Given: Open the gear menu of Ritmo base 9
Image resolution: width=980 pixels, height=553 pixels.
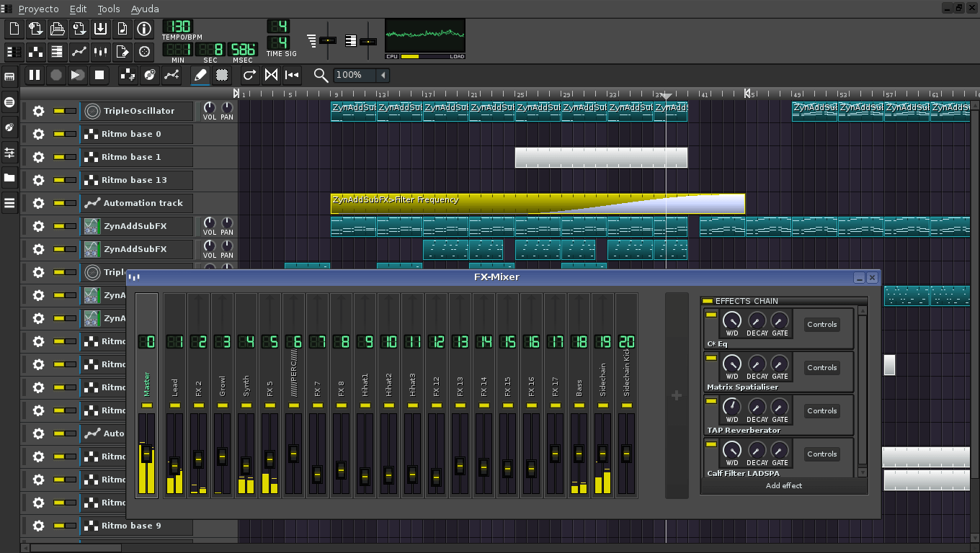Looking at the screenshot, I should coord(38,526).
